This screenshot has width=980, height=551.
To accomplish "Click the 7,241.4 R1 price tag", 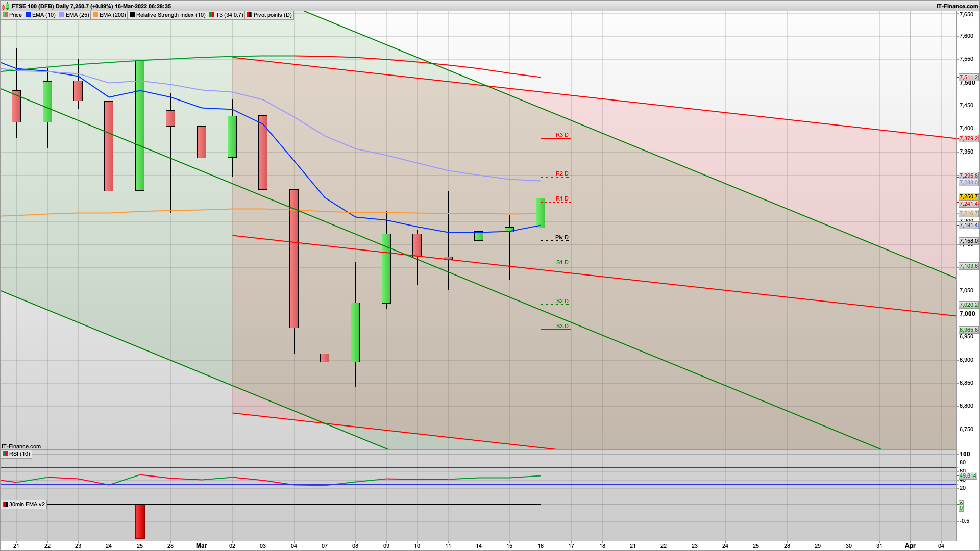I will 968,204.
